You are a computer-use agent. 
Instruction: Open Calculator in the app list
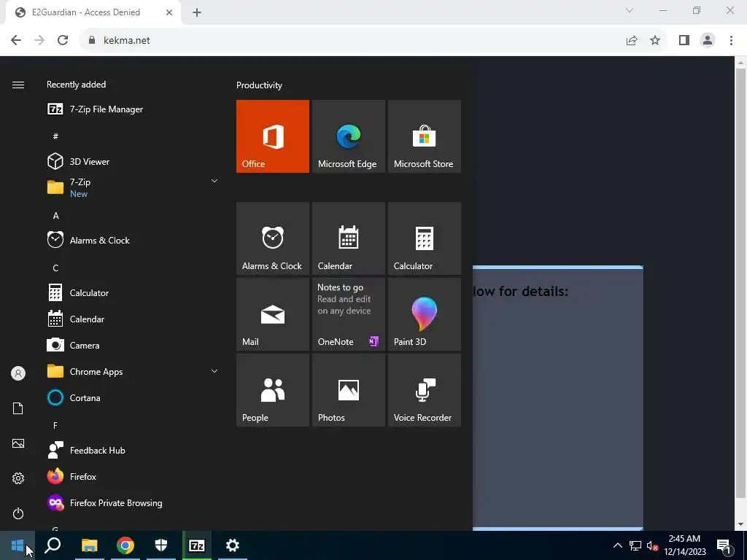tap(133, 293)
